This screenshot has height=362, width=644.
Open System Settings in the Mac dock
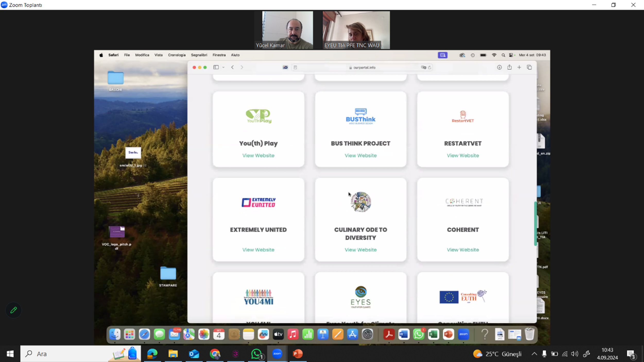pyautogui.click(x=367, y=334)
